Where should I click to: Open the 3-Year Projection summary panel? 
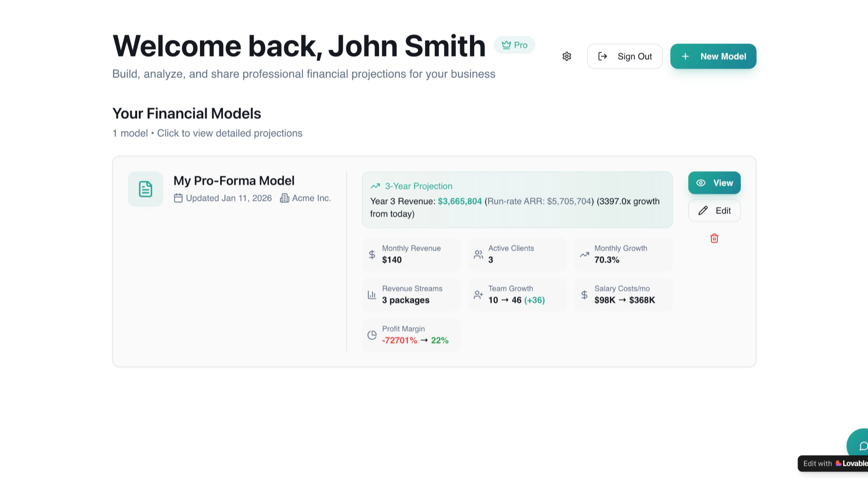[517, 200]
